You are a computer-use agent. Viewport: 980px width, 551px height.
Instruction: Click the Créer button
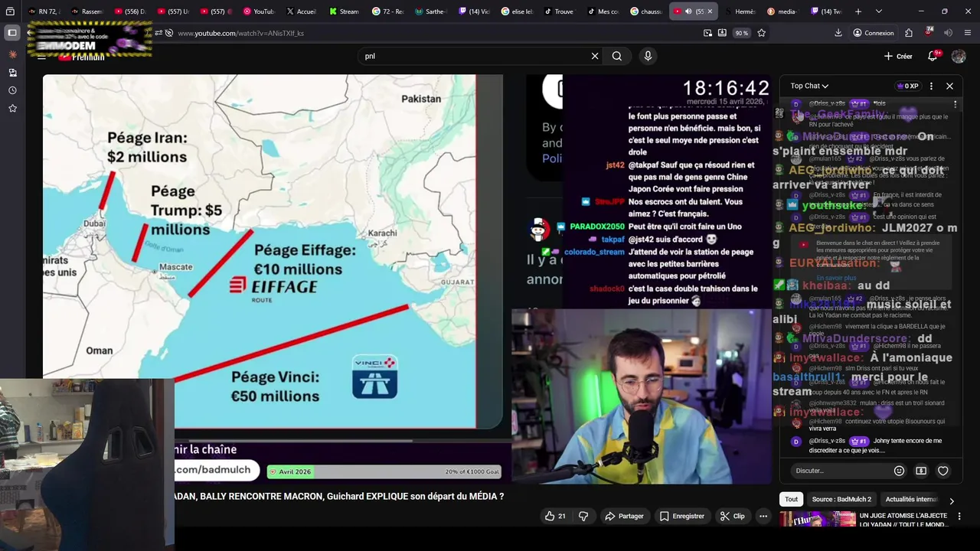[898, 56]
